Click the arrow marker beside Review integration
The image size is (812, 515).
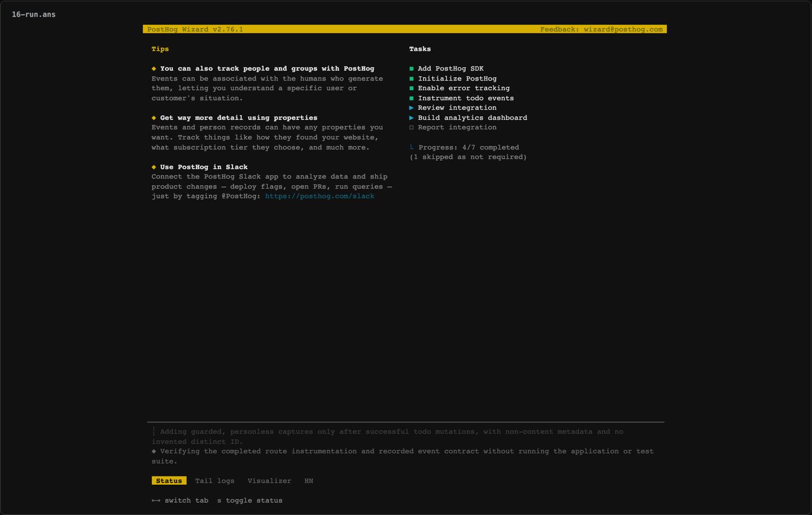click(412, 108)
